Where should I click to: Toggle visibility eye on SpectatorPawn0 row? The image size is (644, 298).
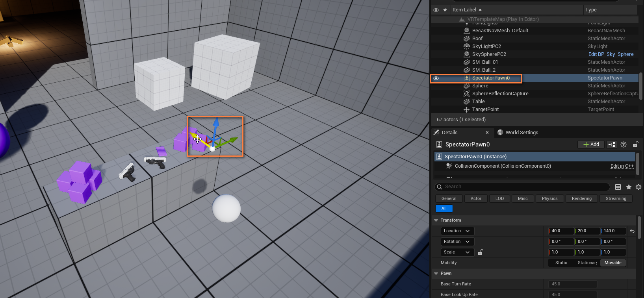click(436, 78)
